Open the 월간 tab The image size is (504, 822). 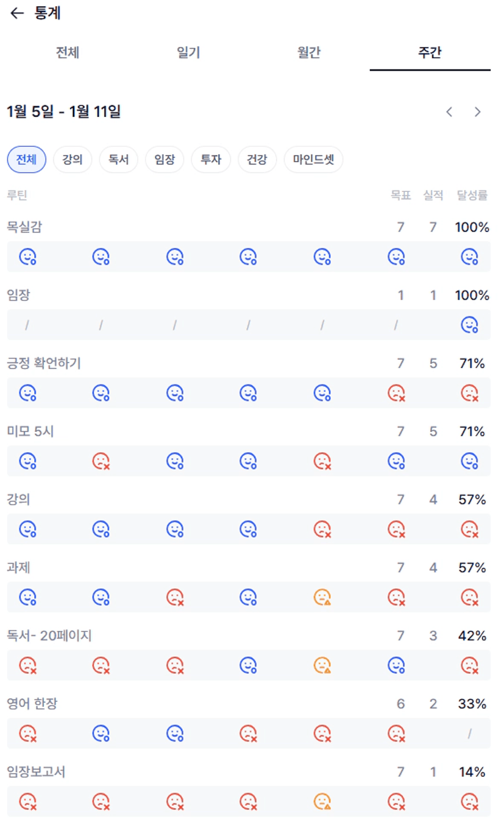point(309,53)
